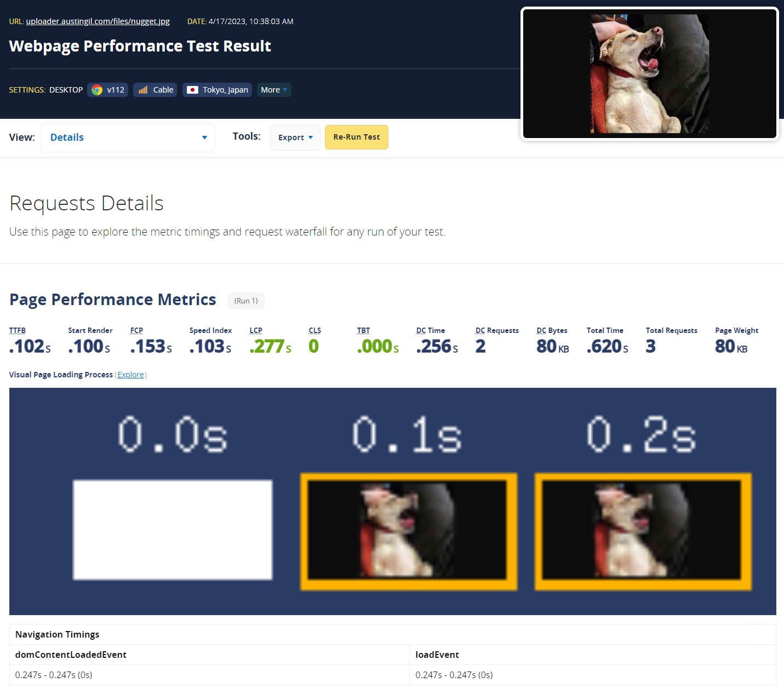
Task: Open the TBT metric definition
Action: pos(363,330)
